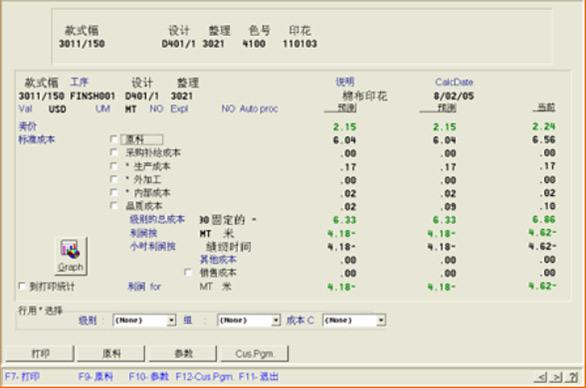This screenshot has height=388, width=586.
Task: Enable the 到打印统计 checkbox
Action: [x=22, y=286]
